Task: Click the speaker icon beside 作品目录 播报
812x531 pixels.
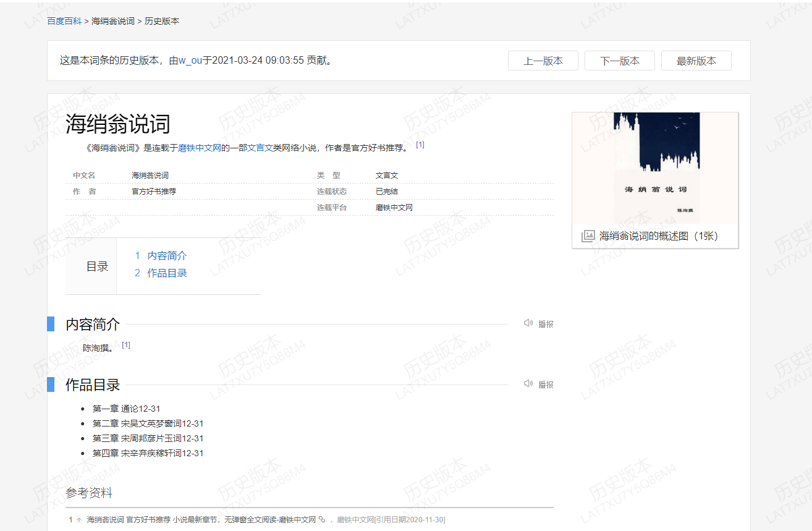Action: 528,383
